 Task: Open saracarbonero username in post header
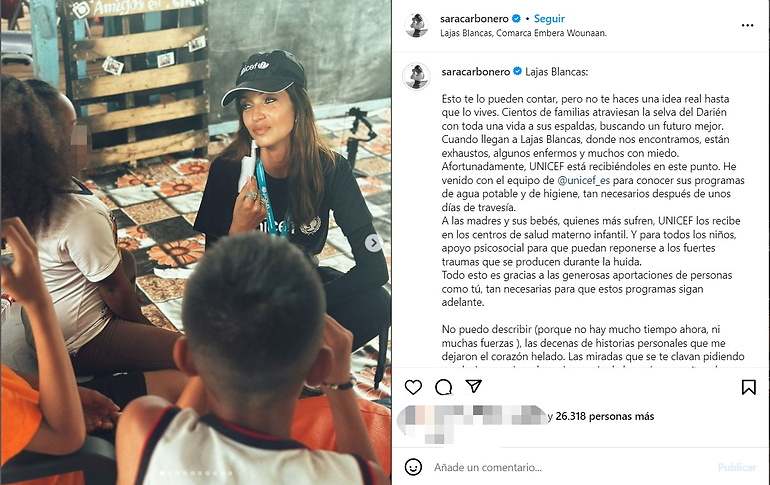[x=474, y=19]
